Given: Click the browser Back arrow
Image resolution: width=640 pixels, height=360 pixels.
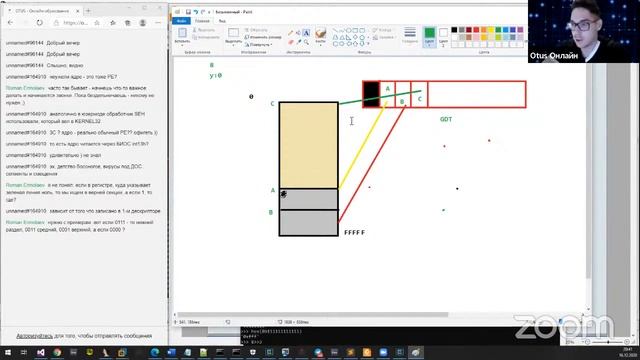Looking at the screenshot, I should tap(11, 23).
